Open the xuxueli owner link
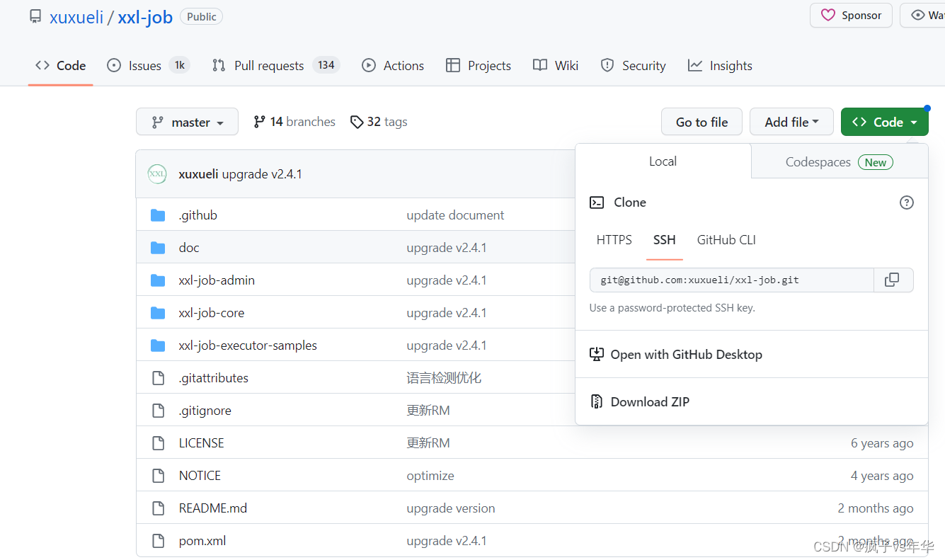Image resolution: width=945 pixels, height=560 pixels. (76, 17)
